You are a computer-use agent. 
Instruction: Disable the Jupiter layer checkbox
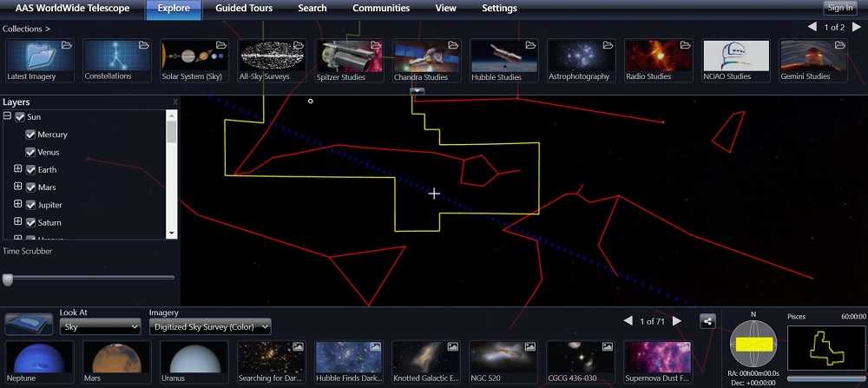30,205
